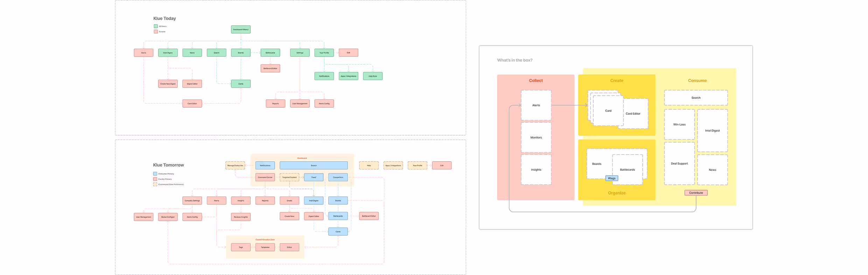Image resolution: width=868 pixels, height=275 pixels.
Task: Select the Insights box in Collect
Action: (x=536, y=170)
